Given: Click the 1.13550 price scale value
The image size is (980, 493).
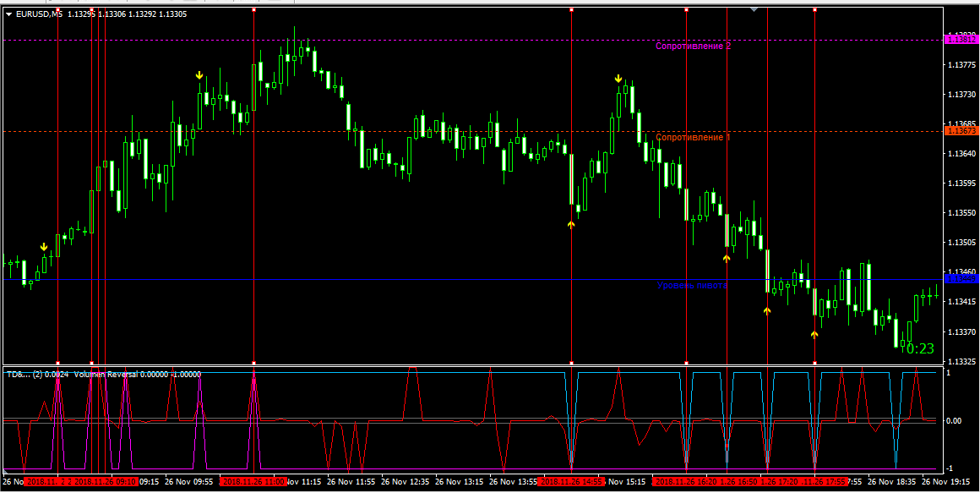Looking at the screenshot, I should (961, 213).
